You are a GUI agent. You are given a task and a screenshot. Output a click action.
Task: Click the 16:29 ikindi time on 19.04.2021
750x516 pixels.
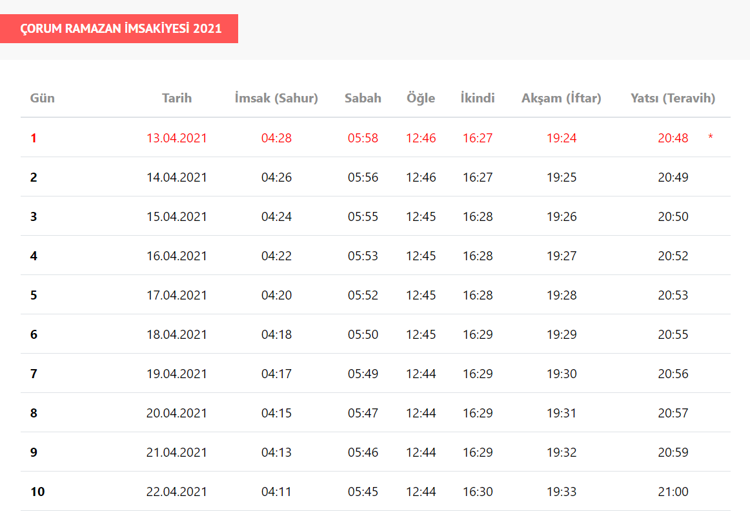[477, 373]
